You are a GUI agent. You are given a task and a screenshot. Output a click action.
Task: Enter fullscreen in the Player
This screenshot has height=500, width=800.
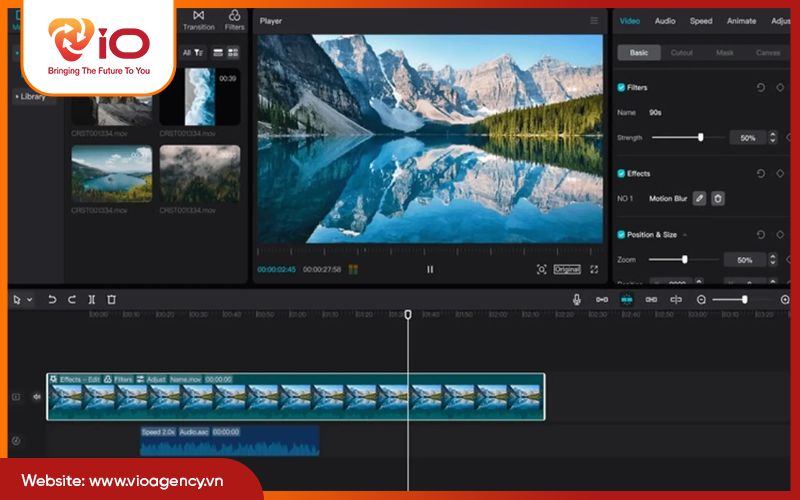click(594, 269)
